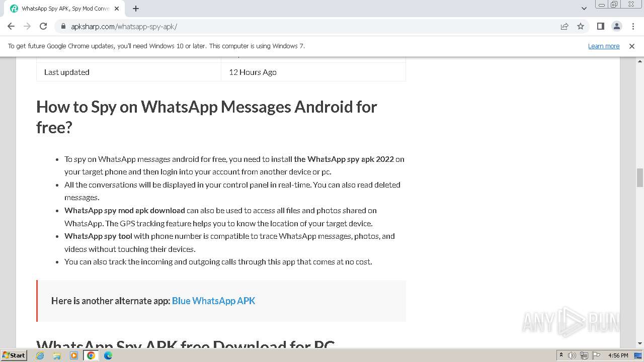Click 'WhatsApp Spy APK free Download for PC' heading
This screenshot has width=644, height=362.
click(185, 343)
